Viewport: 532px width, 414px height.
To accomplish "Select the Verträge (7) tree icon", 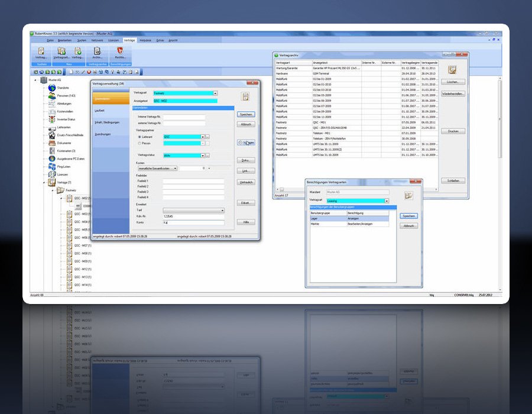I will [x=51, y=183].
